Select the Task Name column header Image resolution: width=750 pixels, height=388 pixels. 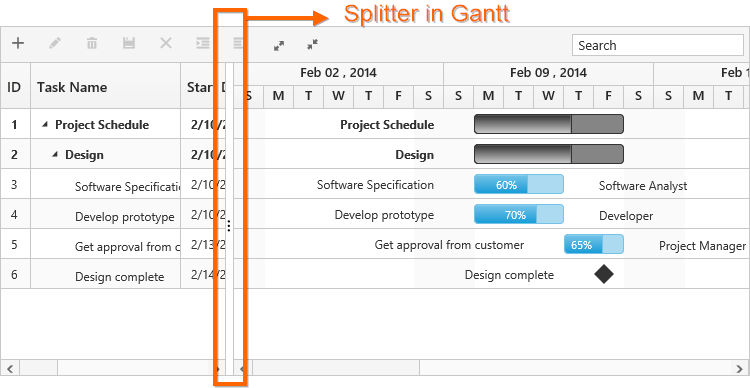point(106,86)
